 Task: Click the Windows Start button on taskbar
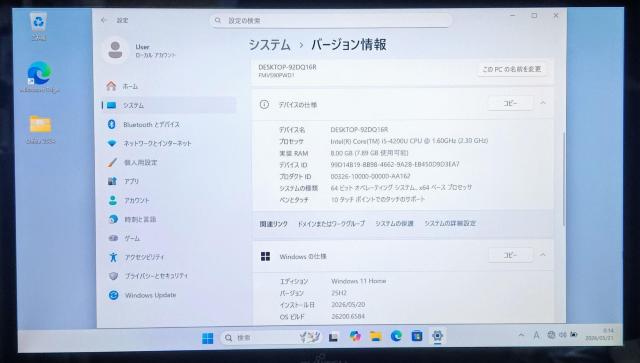(207, 338)
